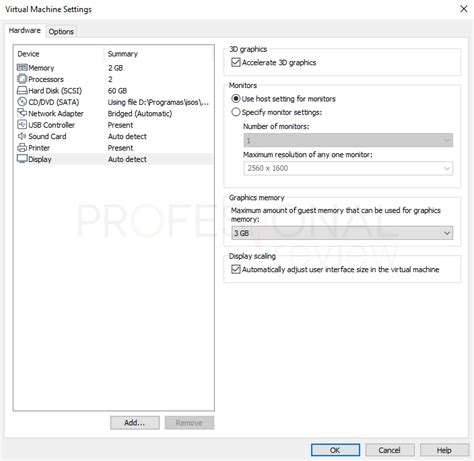Click the Using file D:\Programas summary
The height and width of the screenshot is (461, 474).
coord(158,102)
